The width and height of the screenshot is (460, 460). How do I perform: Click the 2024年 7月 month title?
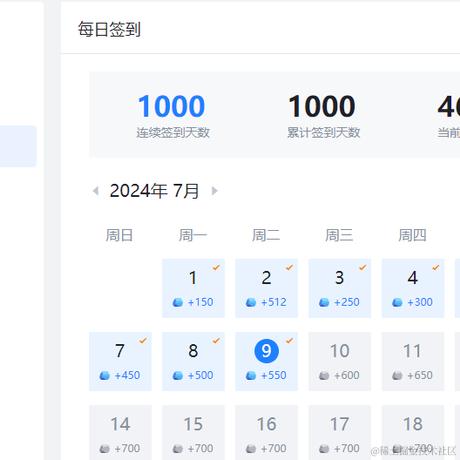click(155, 191)
